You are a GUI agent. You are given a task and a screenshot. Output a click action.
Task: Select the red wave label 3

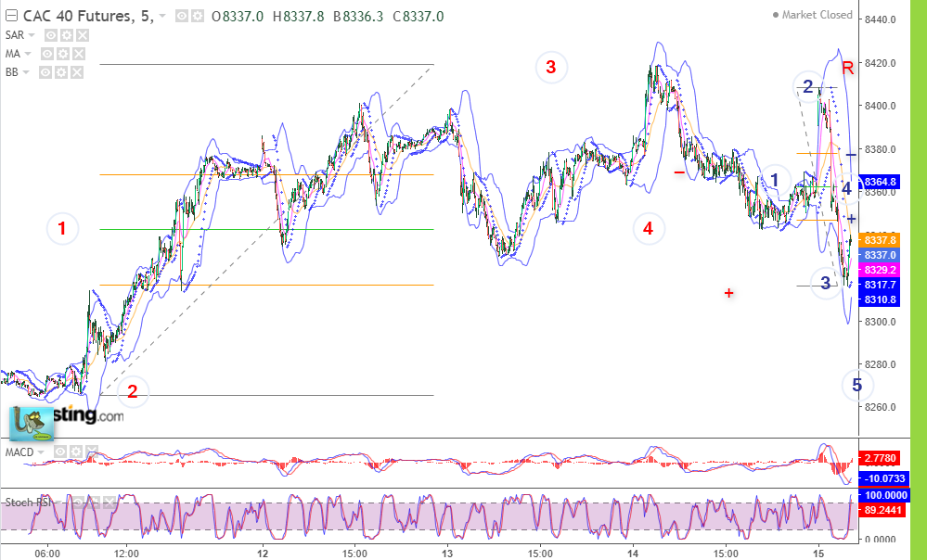(x=551, y=67)
